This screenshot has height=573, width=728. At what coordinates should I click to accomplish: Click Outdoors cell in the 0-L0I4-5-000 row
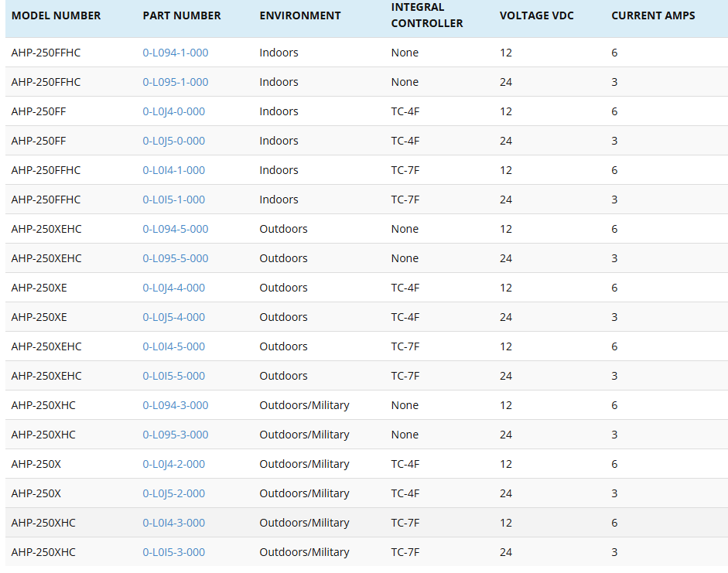point(283,346)
